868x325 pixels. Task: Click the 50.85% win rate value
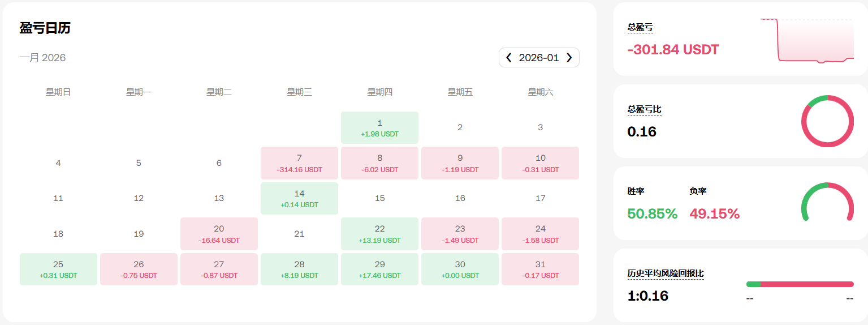(x=653, y=213)
